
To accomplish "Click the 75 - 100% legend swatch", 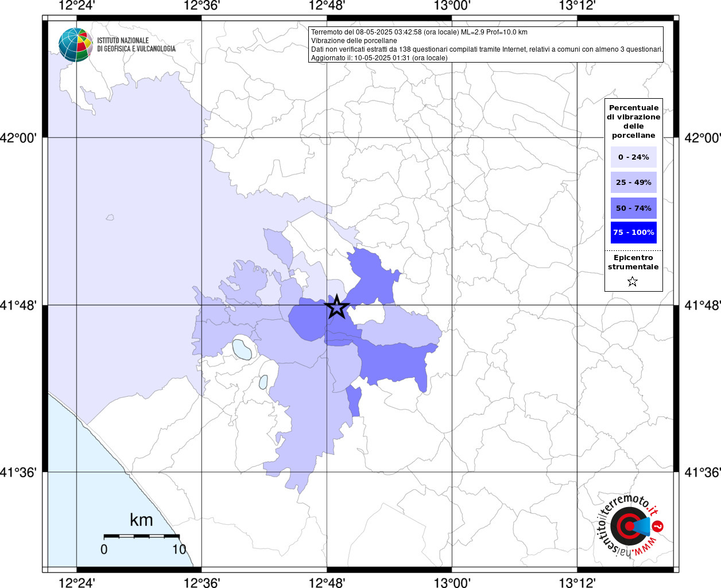I will click(x=634, y=233).
